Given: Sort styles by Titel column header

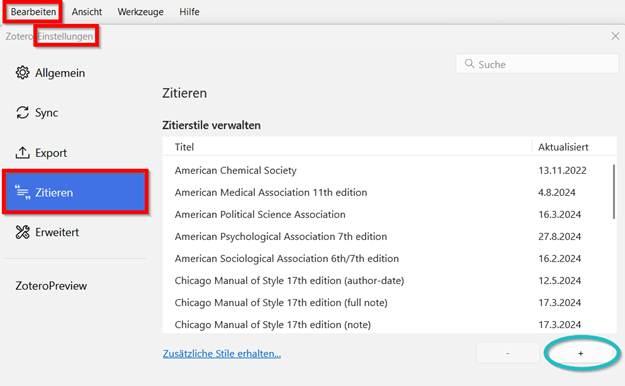Looking at the screenshot, I should [347, 147].
